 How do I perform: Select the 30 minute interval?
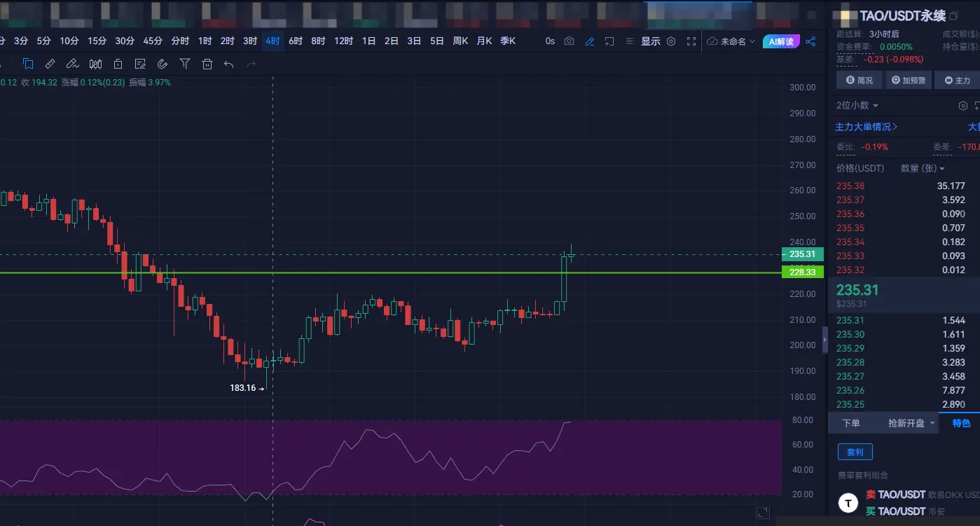pyautogui.click(x=125, y=41)
